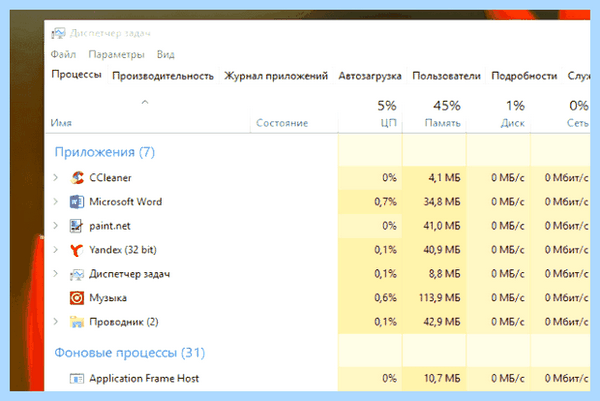
Task: Expand the Yandex (32 bit) row
Action: [56, 250]
